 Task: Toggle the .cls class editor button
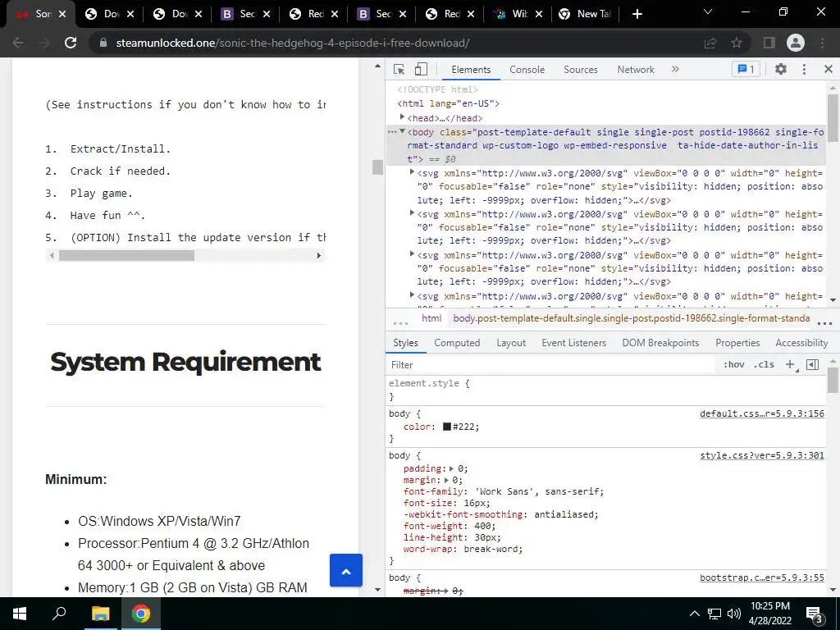click(x=764, y=365)
